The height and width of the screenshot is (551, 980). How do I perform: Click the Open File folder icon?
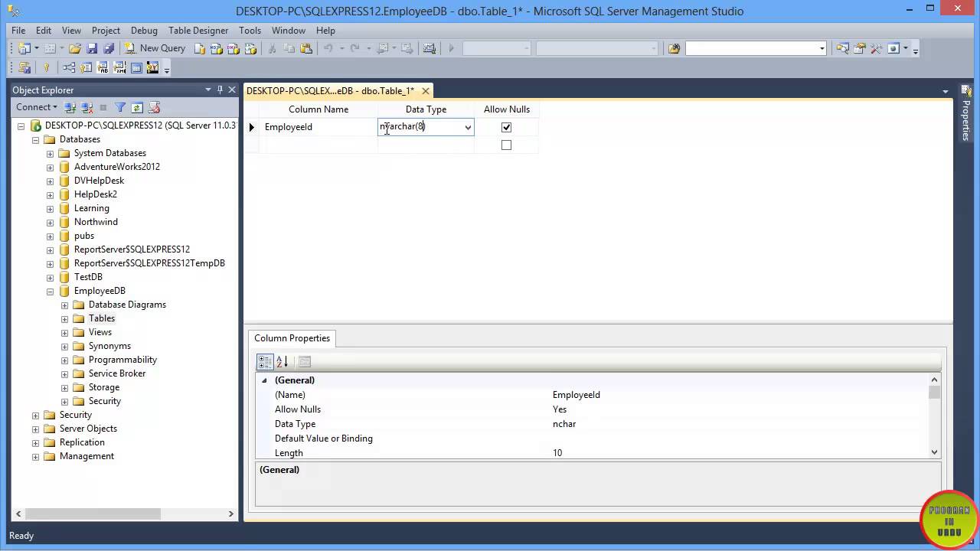click(75, 48)
